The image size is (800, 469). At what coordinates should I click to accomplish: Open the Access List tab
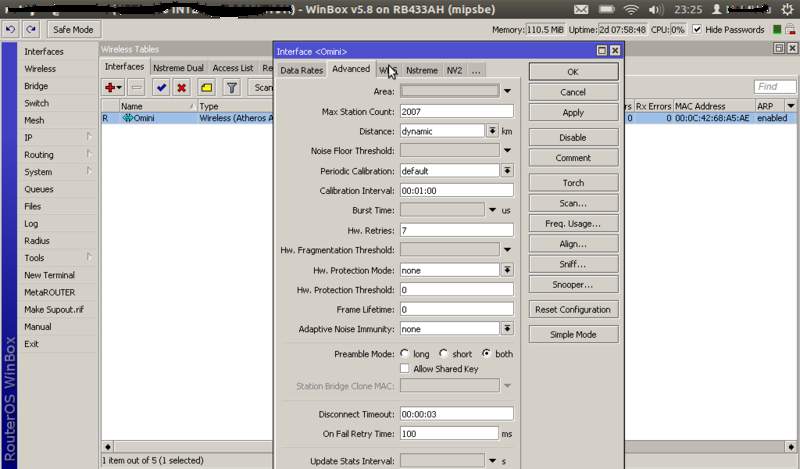(233, 68)
